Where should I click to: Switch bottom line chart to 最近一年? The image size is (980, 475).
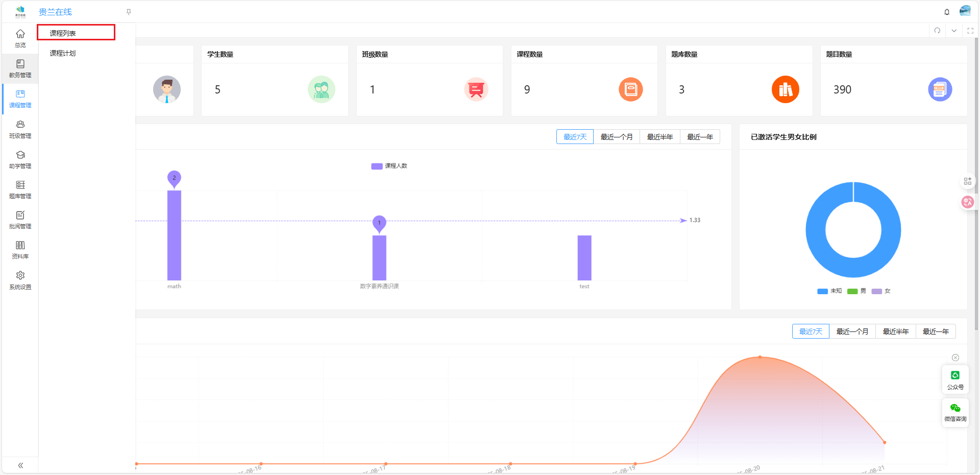coord(935,331)
